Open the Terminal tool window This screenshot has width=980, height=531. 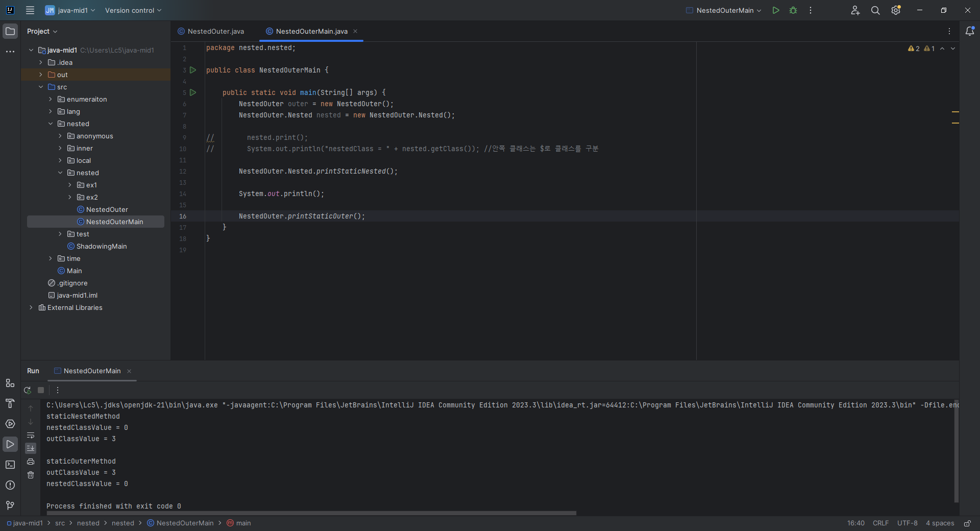10,465
